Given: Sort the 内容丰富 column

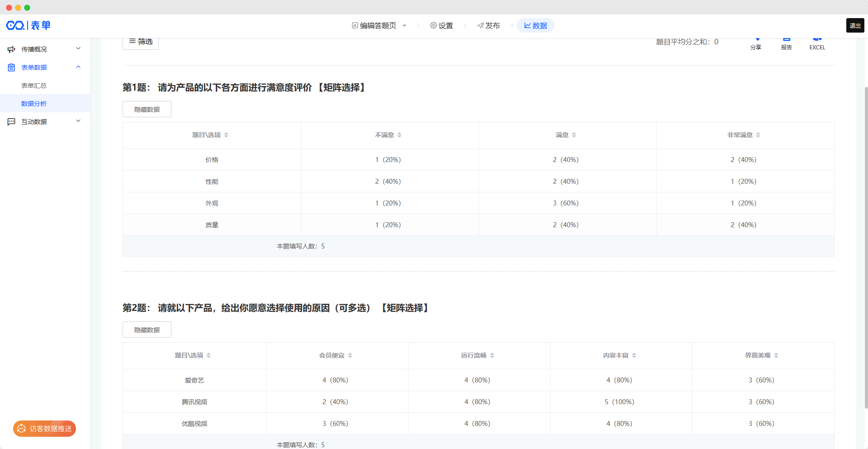Looking at the screenshot, I should [634, 355].
